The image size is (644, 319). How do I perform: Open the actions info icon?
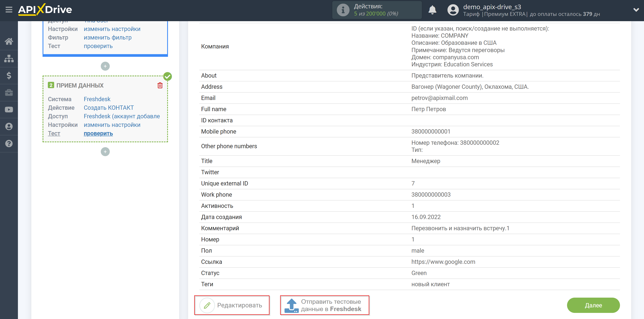click(343, 10)
